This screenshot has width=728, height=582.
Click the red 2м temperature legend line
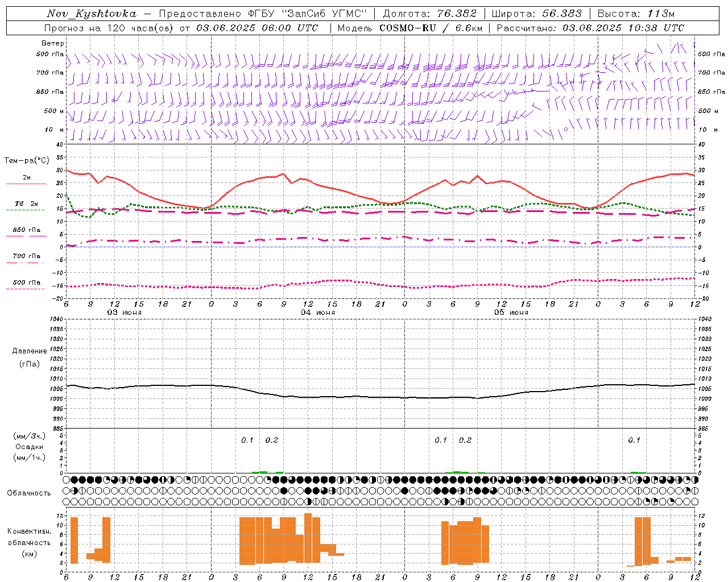(26, 184)
